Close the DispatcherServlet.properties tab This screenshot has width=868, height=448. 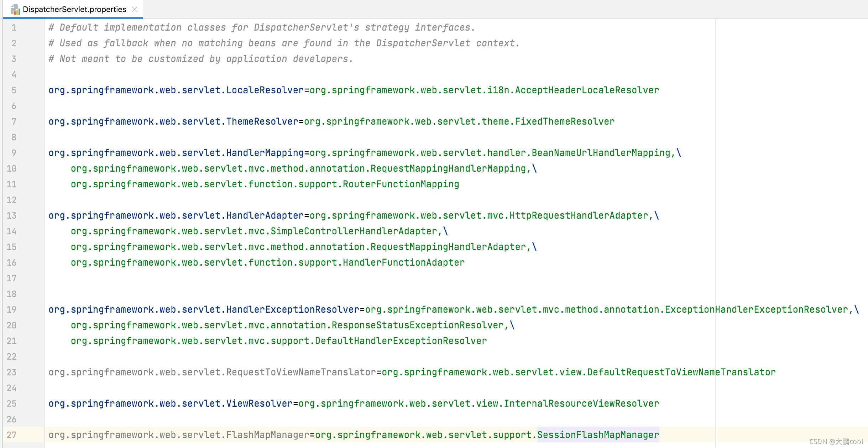(x=135, y=9)
